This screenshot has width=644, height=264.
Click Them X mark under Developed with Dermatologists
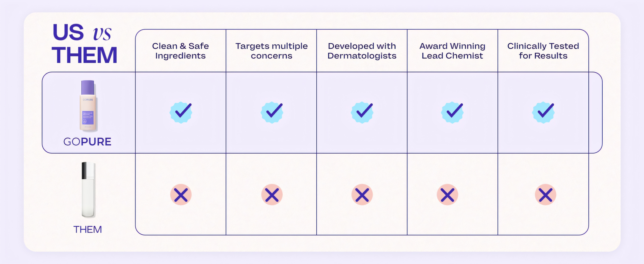pyautogui.click(x=362, y=195)
